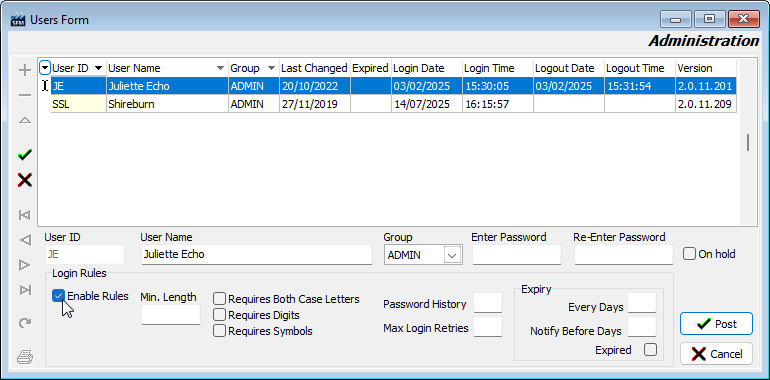Click the 20/10/2022 last changed cell
This screenshot has height=380, width=770.
pos(314,86)
